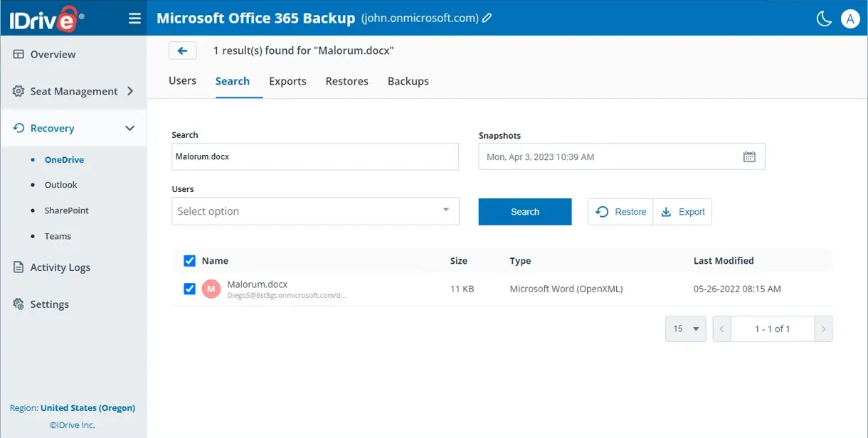Switch to dark mode with moon icon
Screen dimensions: 868x438
click(x=824, y=18)
